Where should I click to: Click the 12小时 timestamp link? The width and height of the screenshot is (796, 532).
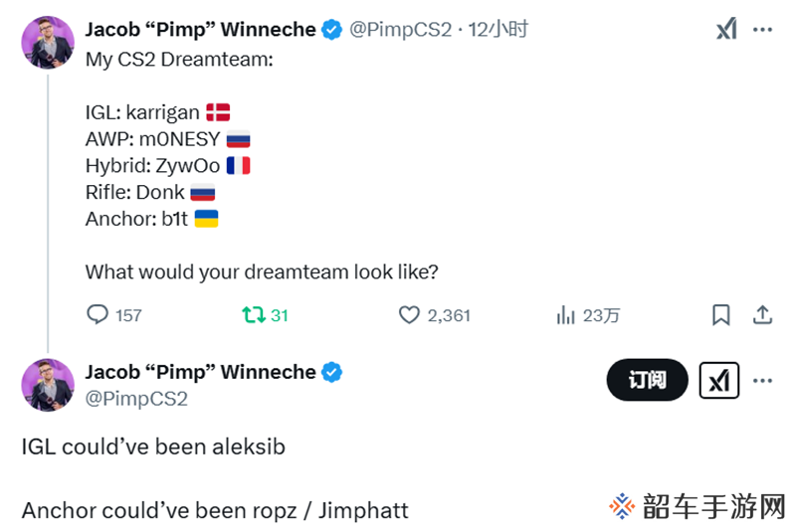[498, 30]
